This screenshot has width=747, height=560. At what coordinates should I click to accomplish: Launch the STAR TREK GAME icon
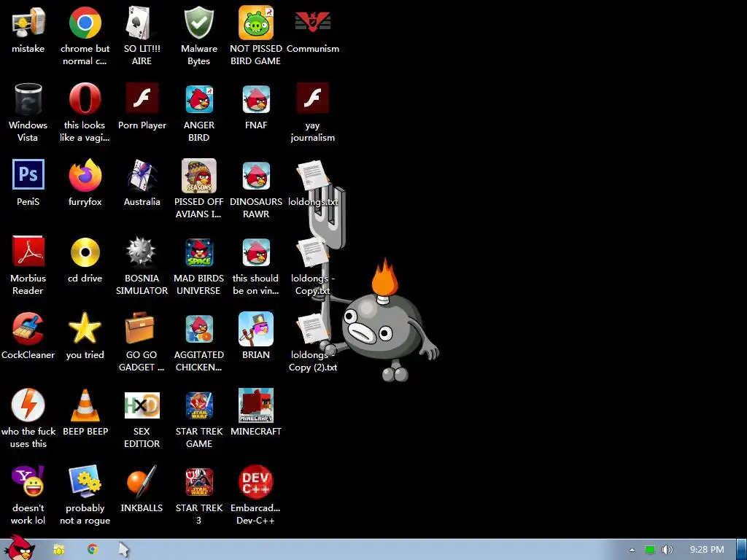198,405
